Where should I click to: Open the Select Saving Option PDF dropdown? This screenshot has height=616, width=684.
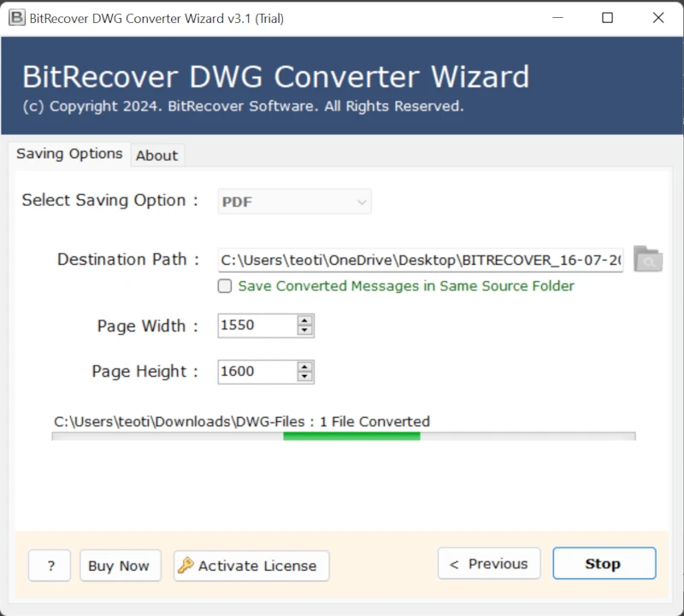click(x=294, y=202)
